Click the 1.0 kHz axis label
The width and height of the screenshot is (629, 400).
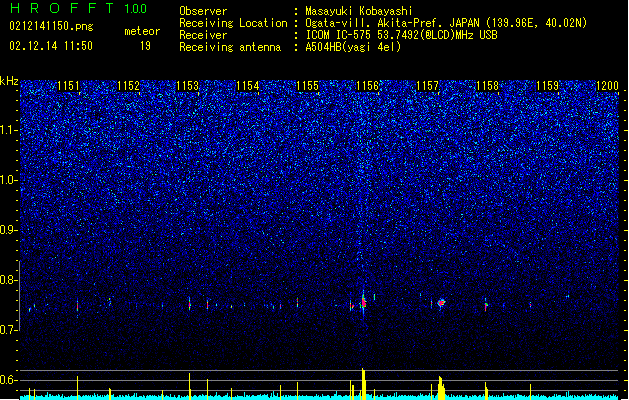click(9, 180)
